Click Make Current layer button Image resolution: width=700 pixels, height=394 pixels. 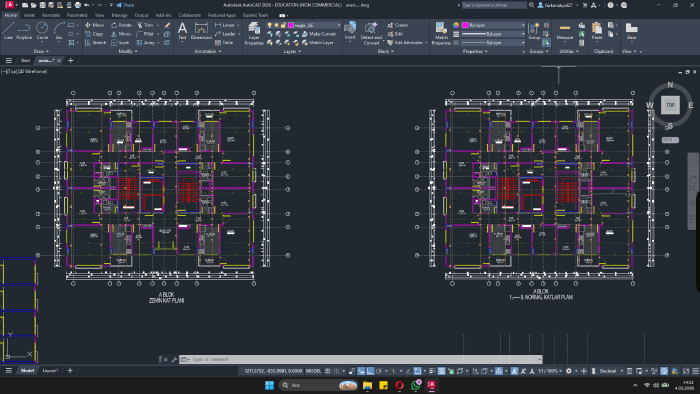pos(319,34)
